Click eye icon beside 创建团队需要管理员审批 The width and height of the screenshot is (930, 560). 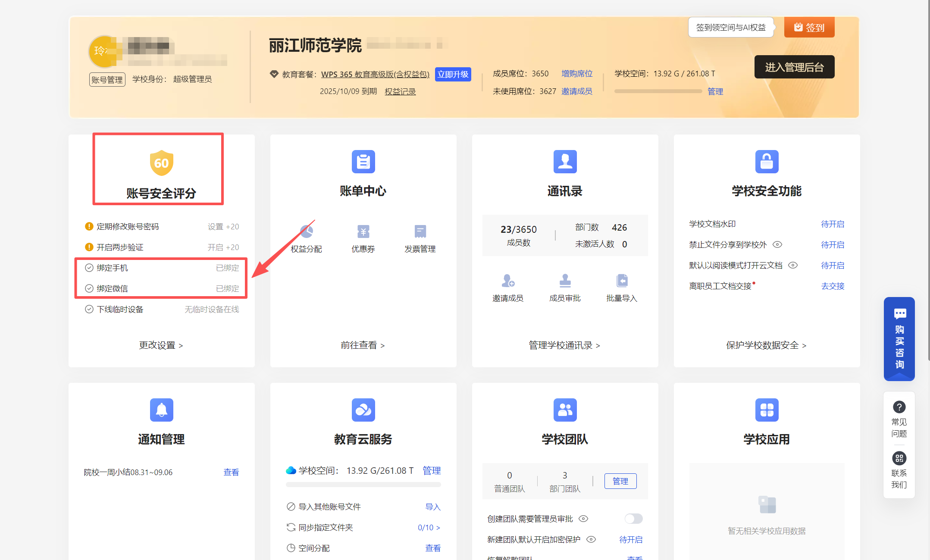click(x=583, y=519)
